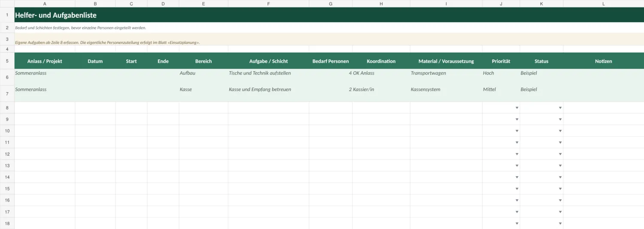
Task: Expand the Status dropdown in row 11
Action: point(560,143)
